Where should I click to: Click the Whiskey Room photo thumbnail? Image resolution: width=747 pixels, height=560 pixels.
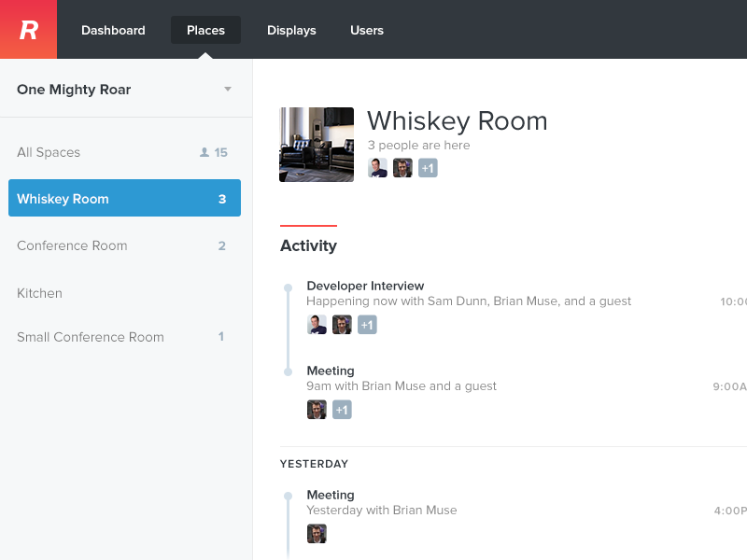317,145
